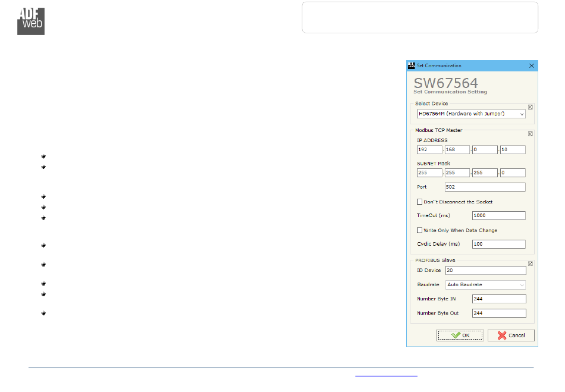Click the small corner icon of Select Device group

531,107
